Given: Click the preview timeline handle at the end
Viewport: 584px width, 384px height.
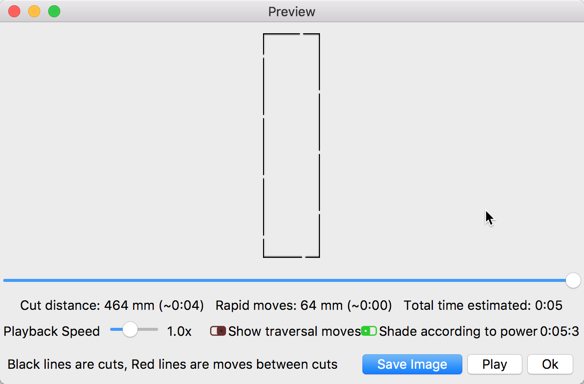Looking at the screenshot, I should (x=573, y=280).
